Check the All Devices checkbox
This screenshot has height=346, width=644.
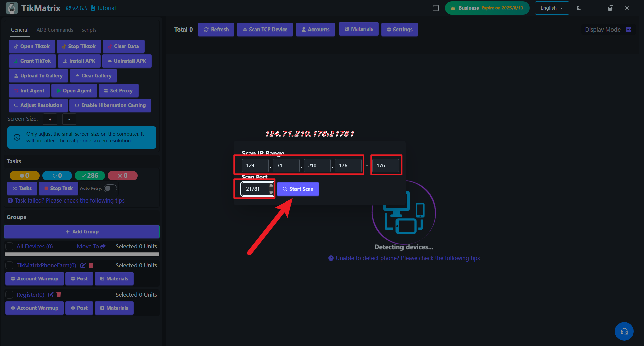point(9,246)
